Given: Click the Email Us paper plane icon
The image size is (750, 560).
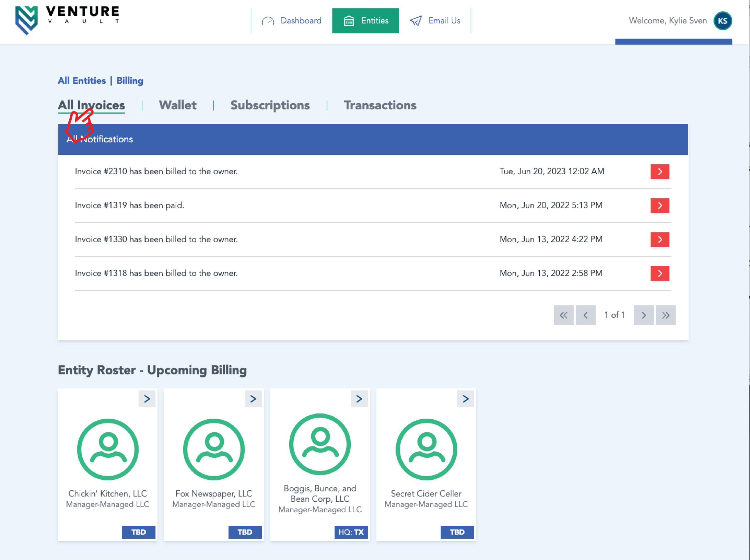Looking at the screenshot, I should 415,21.
